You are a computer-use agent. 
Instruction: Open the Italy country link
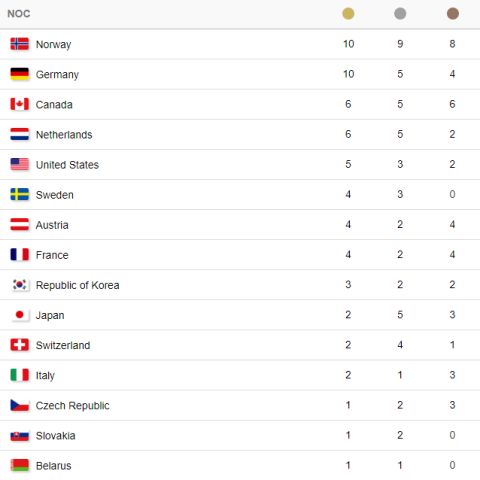click(45, 376)
